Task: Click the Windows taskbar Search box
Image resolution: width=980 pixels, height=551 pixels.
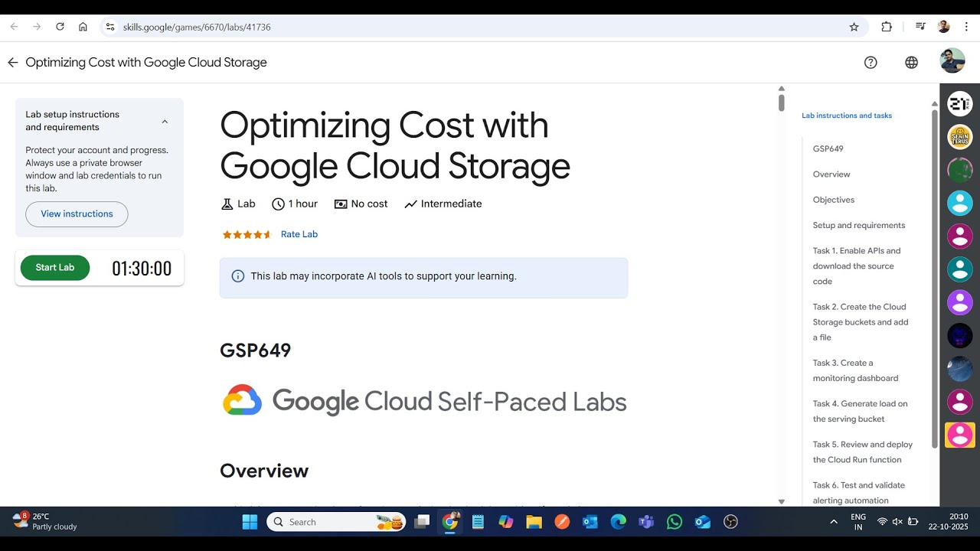Action: coord(337,522)
